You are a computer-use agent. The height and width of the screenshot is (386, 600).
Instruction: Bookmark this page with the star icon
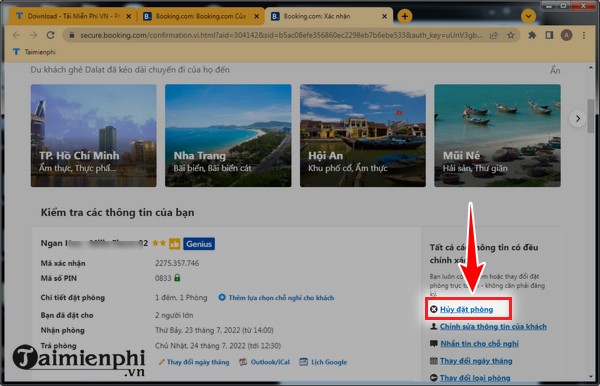point(511,35)
